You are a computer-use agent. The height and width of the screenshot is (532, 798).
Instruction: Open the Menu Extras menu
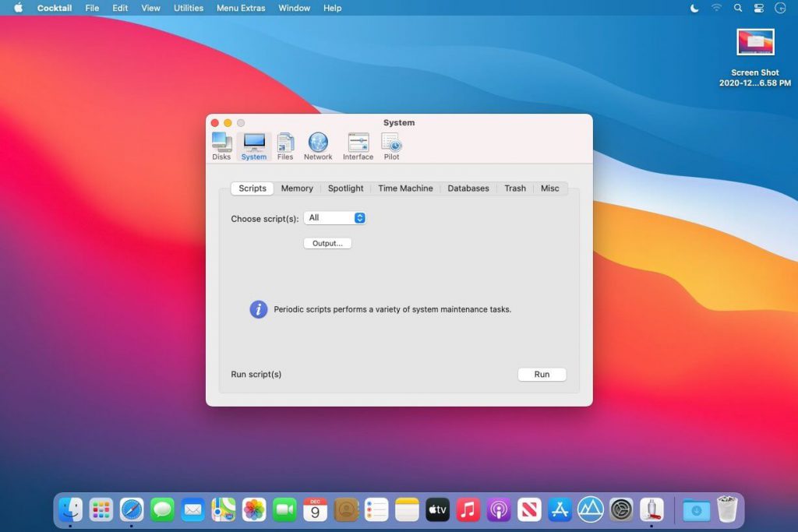[241, 9]
